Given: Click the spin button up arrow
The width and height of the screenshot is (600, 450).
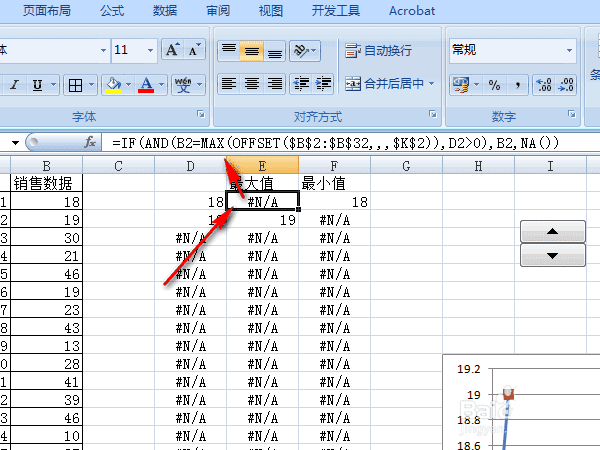Looking at the screenshot, I should click(x=553, y=231).
